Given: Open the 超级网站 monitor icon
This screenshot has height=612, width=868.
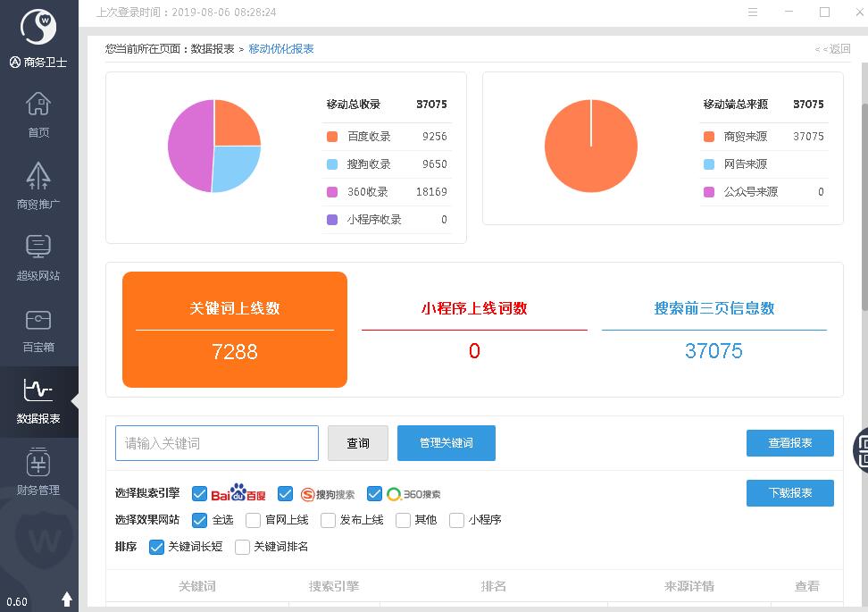Looking at the screenshot, I should (x=38, y=247).
